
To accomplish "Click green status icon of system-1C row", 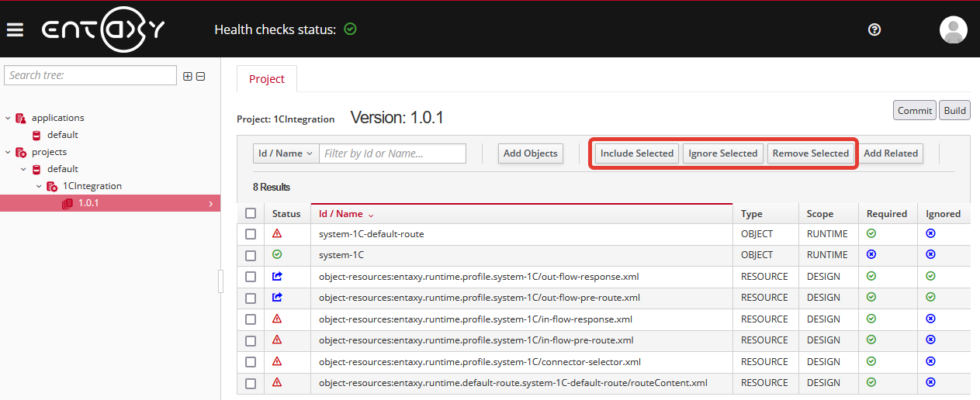I will pos(277,254).
